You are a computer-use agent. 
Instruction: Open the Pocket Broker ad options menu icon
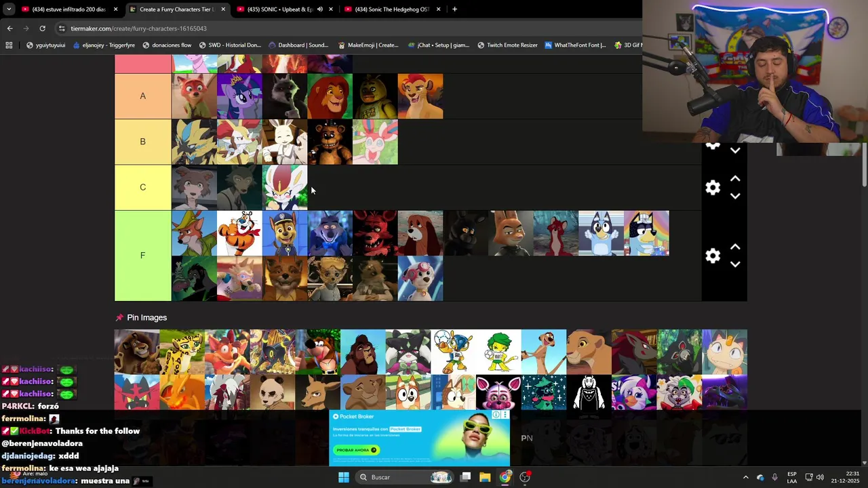505,415
